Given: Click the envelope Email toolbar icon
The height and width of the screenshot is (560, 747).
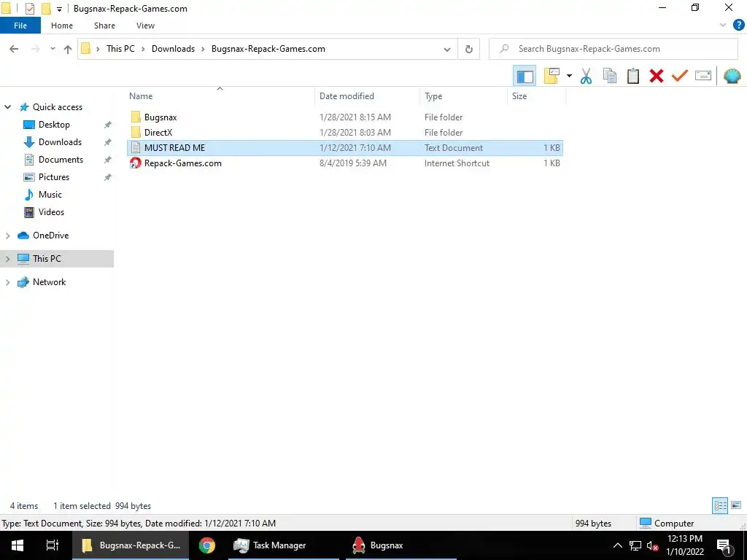Looking at the screenshot, I should point(703,76).
